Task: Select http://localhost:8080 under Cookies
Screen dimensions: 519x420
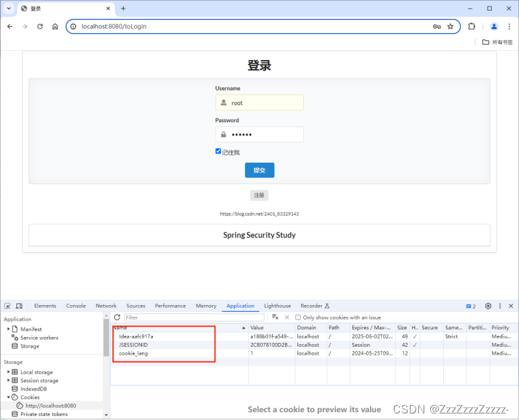Action: tap(50, 406)
